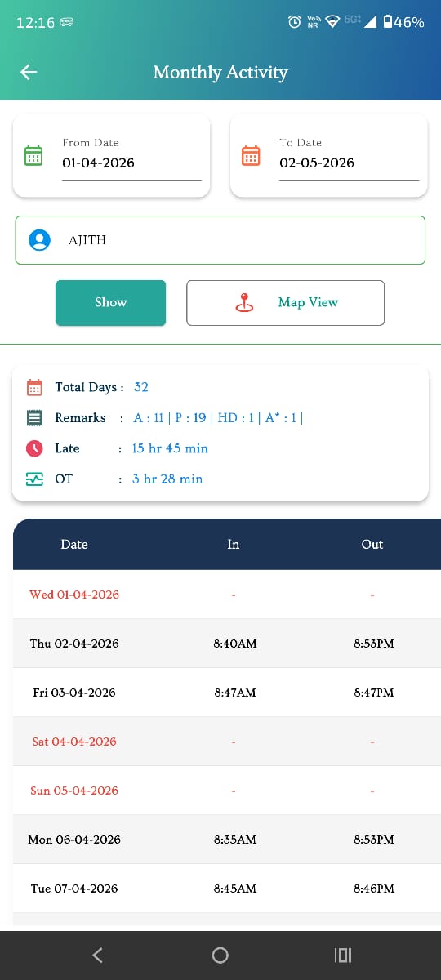Tap the Total Days value 32
This screenshot has width=441, height=980.
[x=141, y=387]
